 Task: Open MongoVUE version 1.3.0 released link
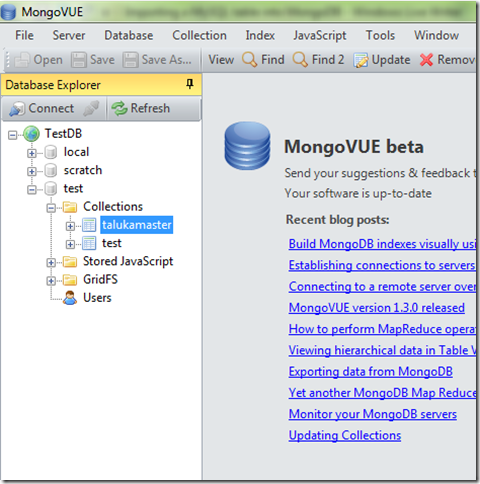click(377, 308)
